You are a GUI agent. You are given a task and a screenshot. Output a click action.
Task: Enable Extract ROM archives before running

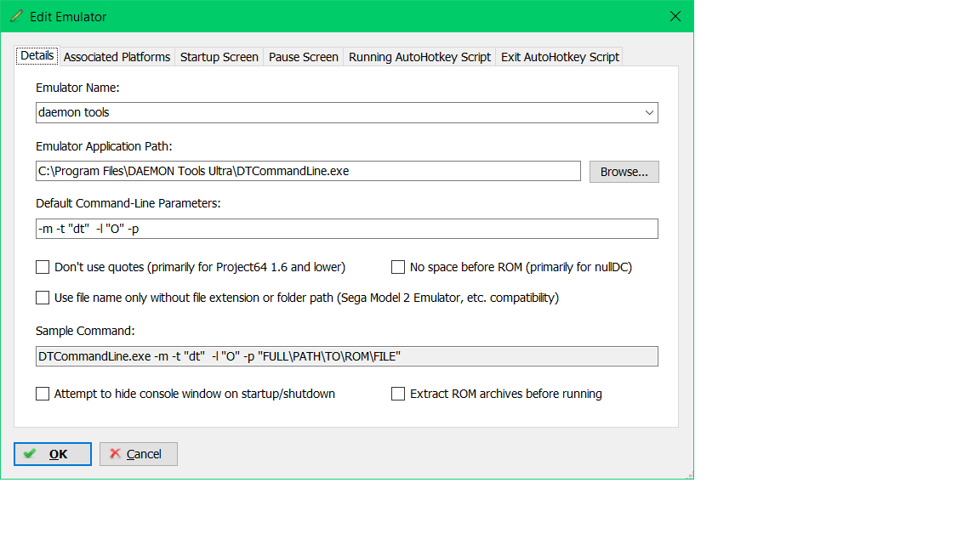(x=398, y=394)
